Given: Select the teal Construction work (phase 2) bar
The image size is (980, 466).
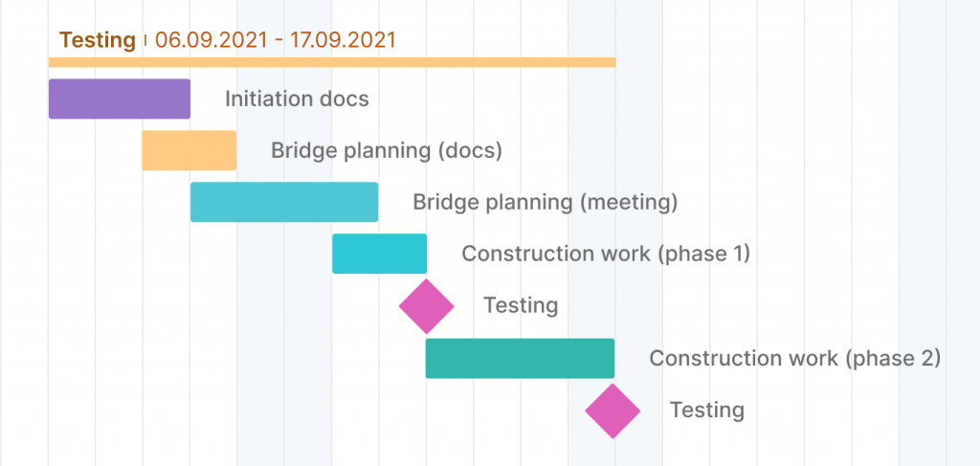Looking at the screenshot, I should click(x=520, y=358).
